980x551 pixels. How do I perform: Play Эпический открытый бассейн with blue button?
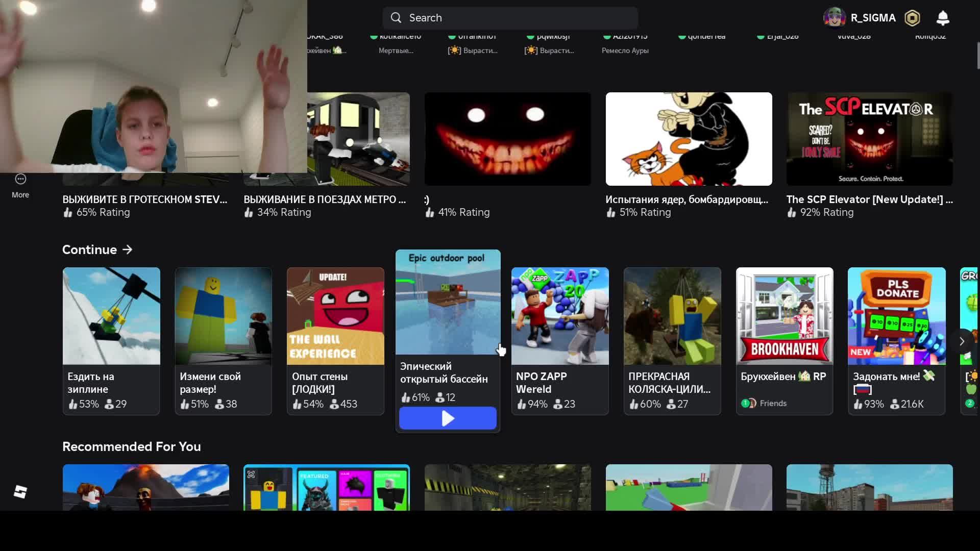[x=448, y=418]
